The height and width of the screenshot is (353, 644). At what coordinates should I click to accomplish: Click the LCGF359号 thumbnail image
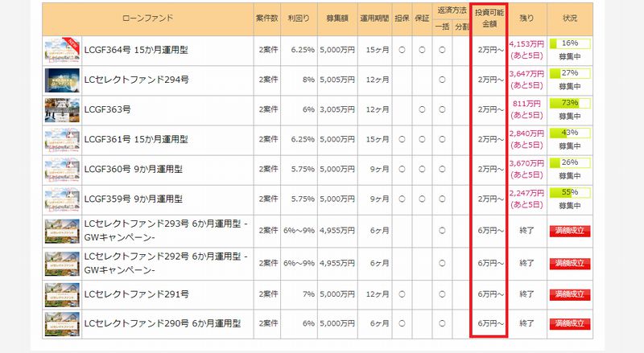[62, 199]
